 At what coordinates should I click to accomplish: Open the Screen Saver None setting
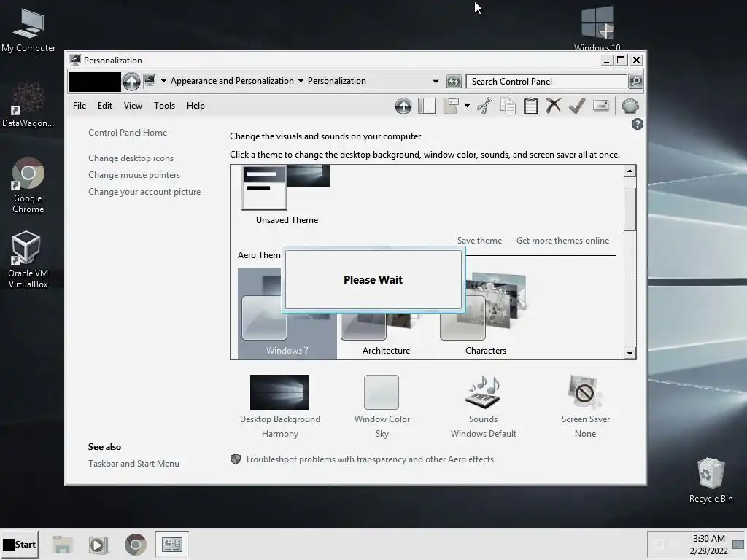tap(585, 406)
